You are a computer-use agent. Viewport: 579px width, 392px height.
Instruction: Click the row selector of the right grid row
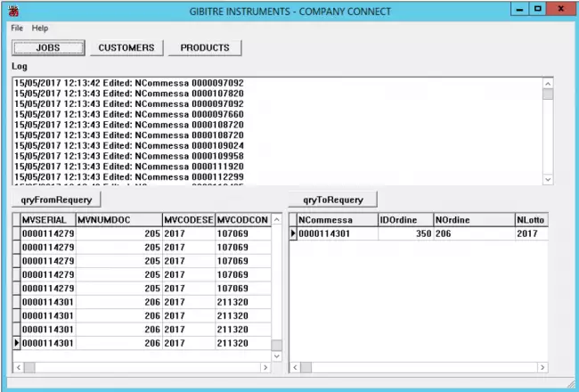[x=293, y=233]
